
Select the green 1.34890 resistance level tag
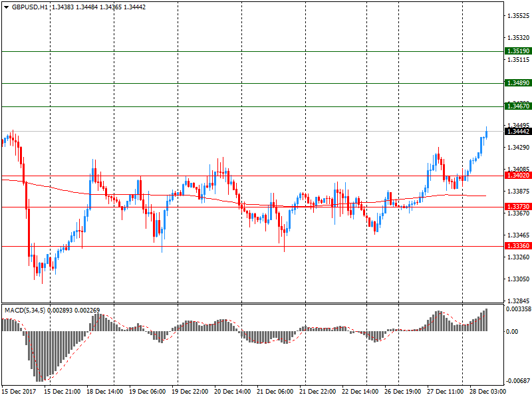coord(517,83)
